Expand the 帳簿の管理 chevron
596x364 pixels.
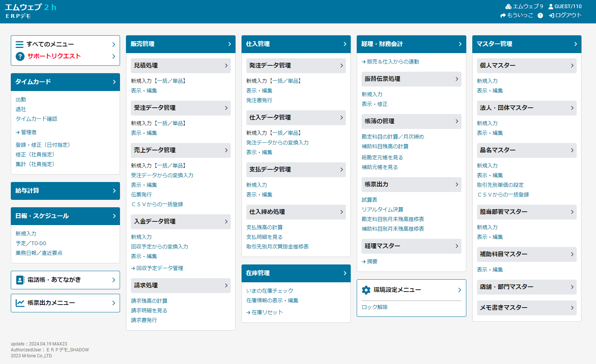[x=457, y=121]
